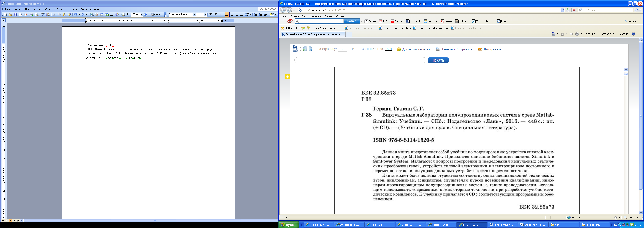Go to previous page in Lanbook viewer
This screenshot has height=228, width=644.
tap(305, 49)
